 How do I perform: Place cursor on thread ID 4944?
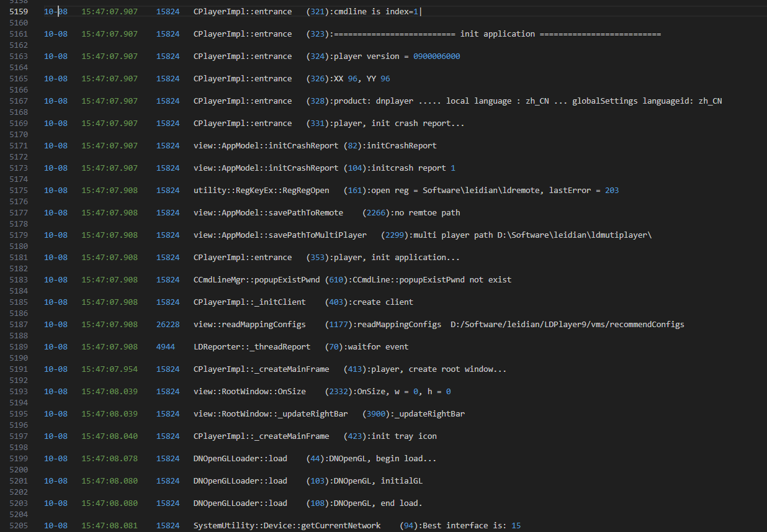(x=165, y=347)
